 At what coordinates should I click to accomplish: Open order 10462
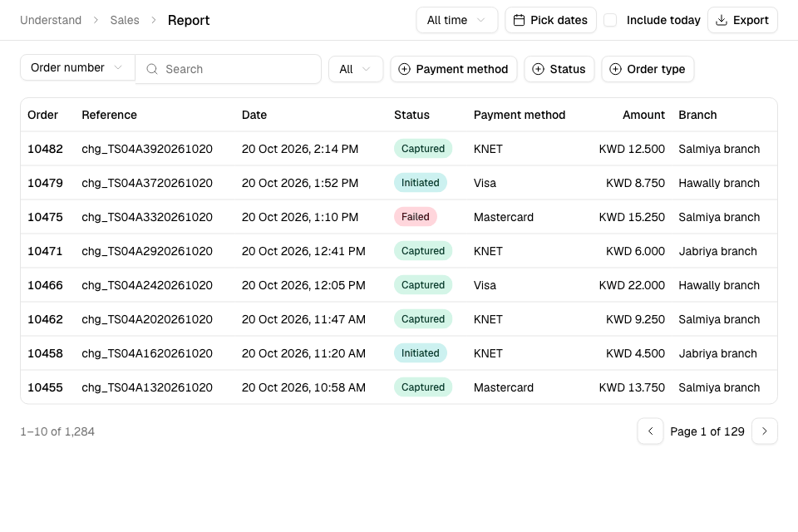point(45,320)
